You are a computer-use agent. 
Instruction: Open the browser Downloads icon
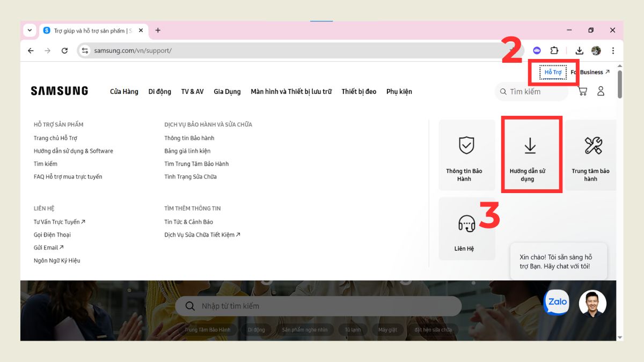click(579, 50)
